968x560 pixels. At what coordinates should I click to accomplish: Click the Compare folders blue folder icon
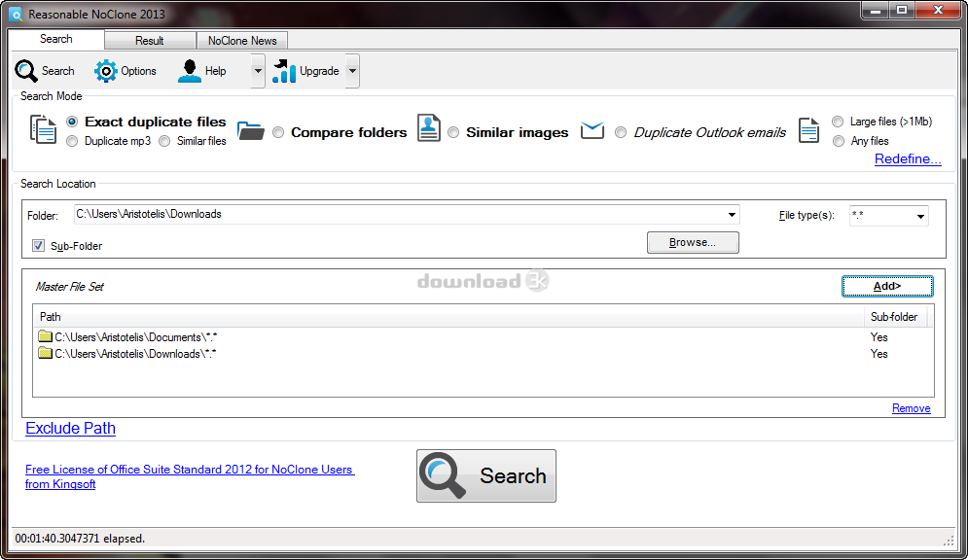click(x=251, y=130)
